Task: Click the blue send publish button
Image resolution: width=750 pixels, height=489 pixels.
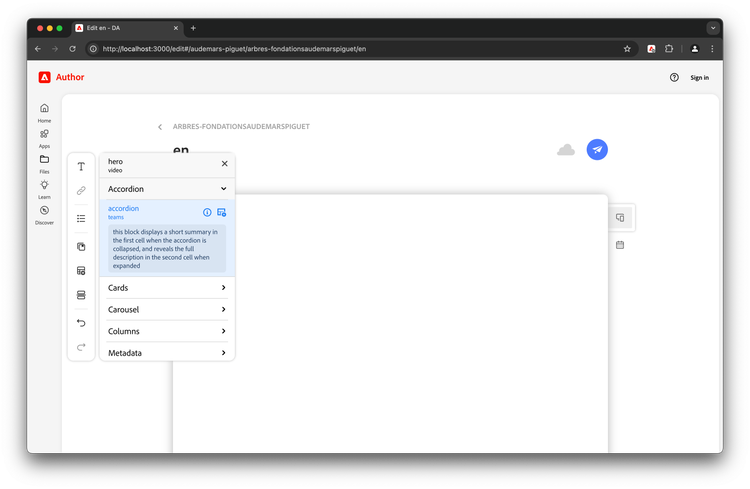Action: click(x=597, y=150)
